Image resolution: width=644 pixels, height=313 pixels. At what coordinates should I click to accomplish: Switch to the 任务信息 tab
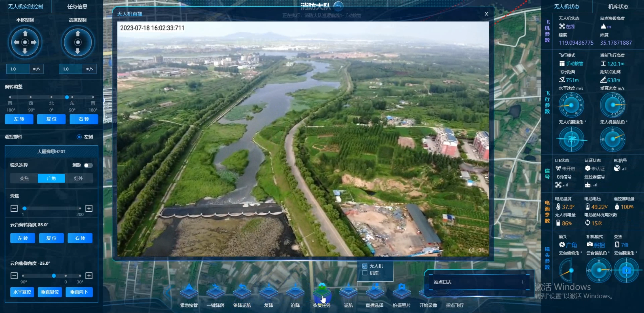77,6
